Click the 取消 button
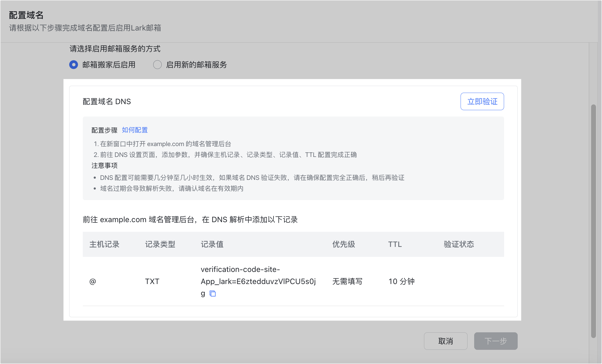This screenshot has height=364, width=602. (445, 341)
